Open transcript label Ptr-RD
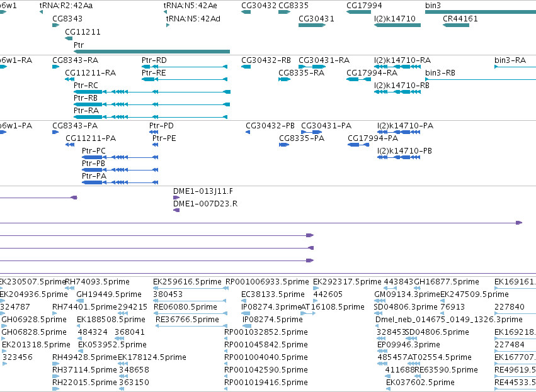The height and width of the screenshot is (392, 536). (154, 60)
